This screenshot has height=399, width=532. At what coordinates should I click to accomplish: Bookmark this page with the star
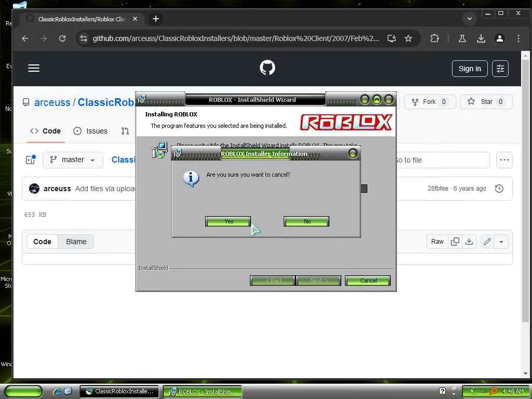click(408, 38)
